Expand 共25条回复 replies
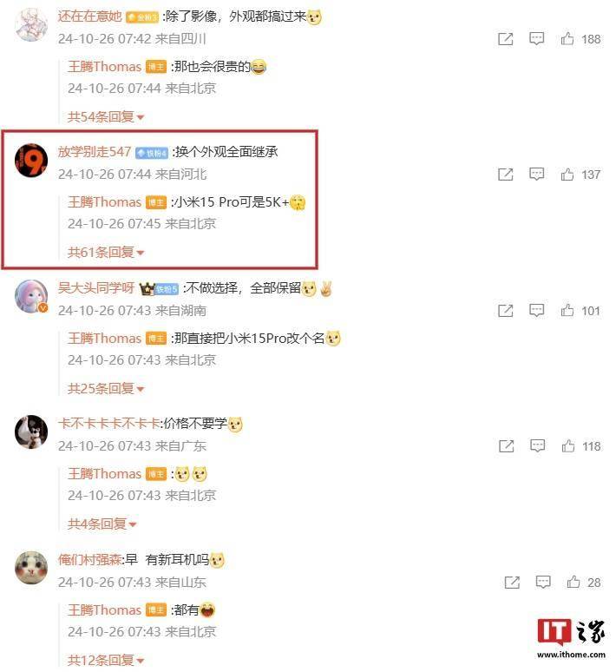Screen dimensions: 616x672 click(x=106, y=388)
